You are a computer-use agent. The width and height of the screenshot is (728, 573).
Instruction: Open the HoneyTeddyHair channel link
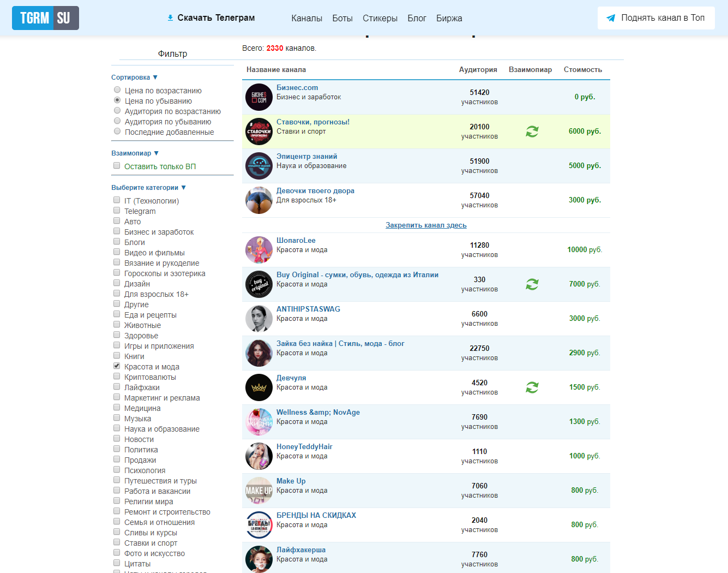304,447
